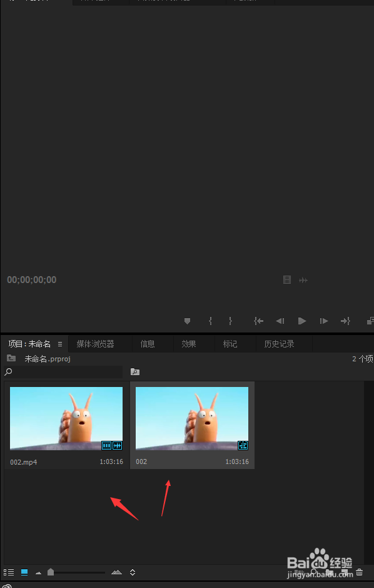Play the source clip
This screenshot has width=374, height=588.
(302, 321)
